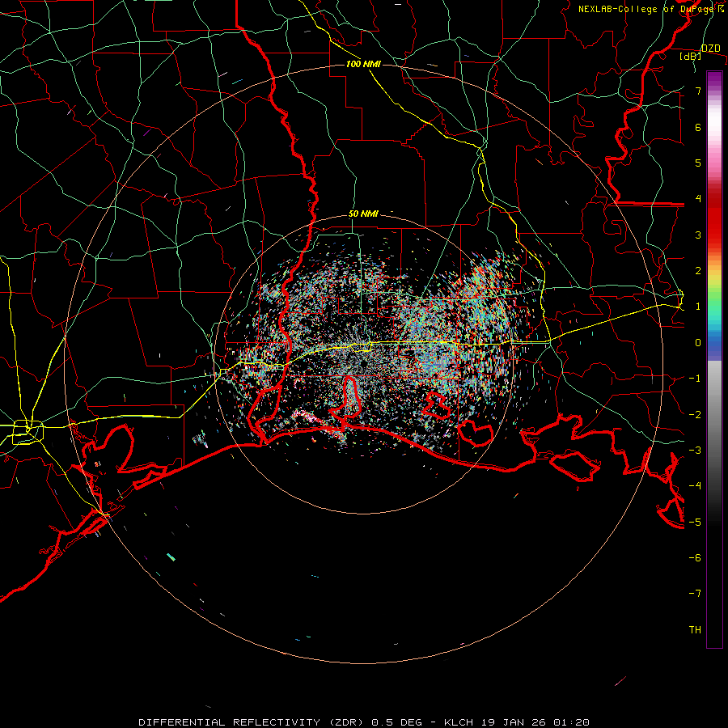Click the -1 value on color scale
Viewport: 728px width, 728px height.
pos(695,379)
